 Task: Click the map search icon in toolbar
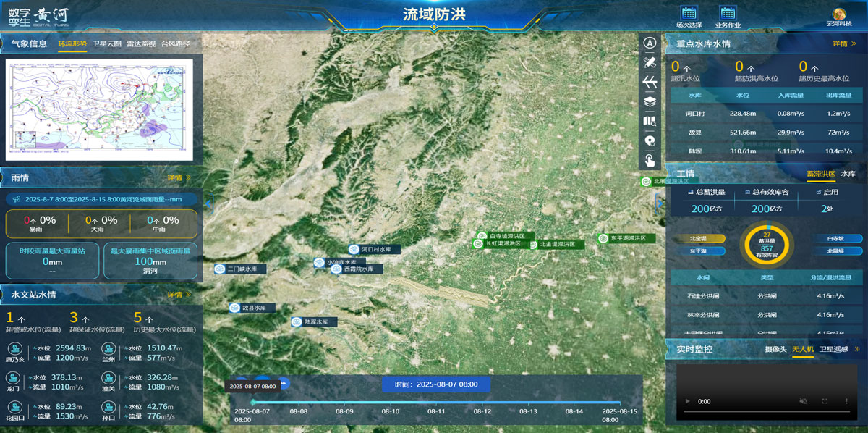coord(650,121)
